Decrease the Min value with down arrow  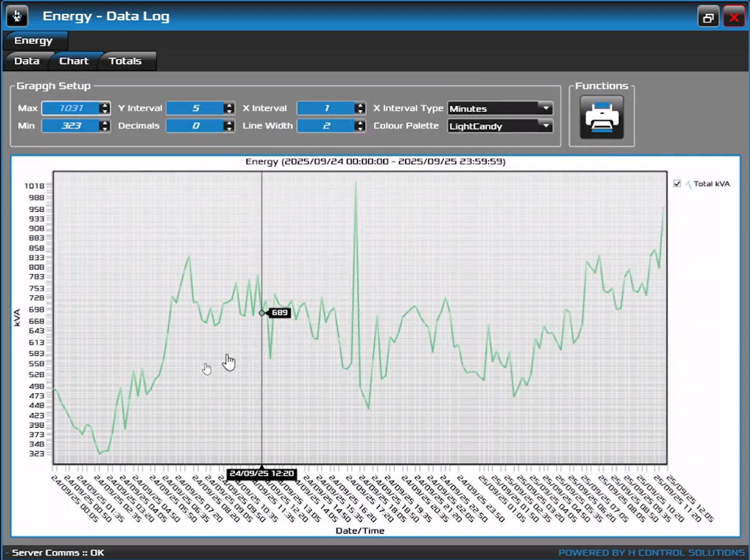(x=105, y=128)
